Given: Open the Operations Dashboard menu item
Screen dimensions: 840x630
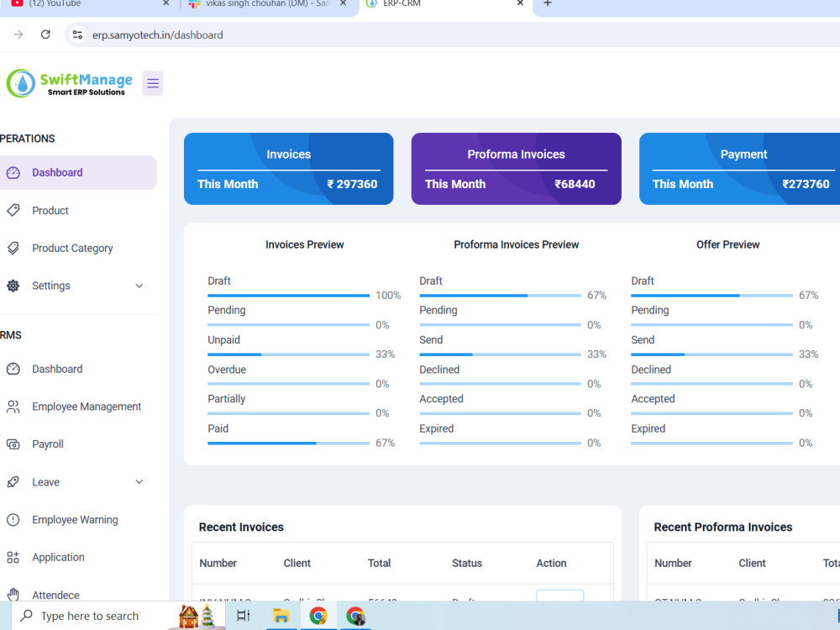Looking at the screenshot, I should point(78,172).
